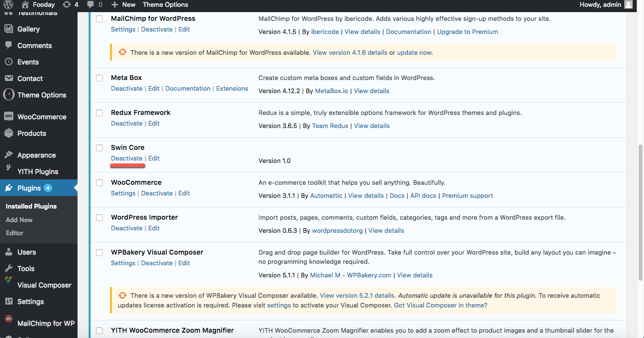The image size is (644, 338).
Task: Click Edit under Swin Core
Action: pyautogui.click(x=154, y=159)
